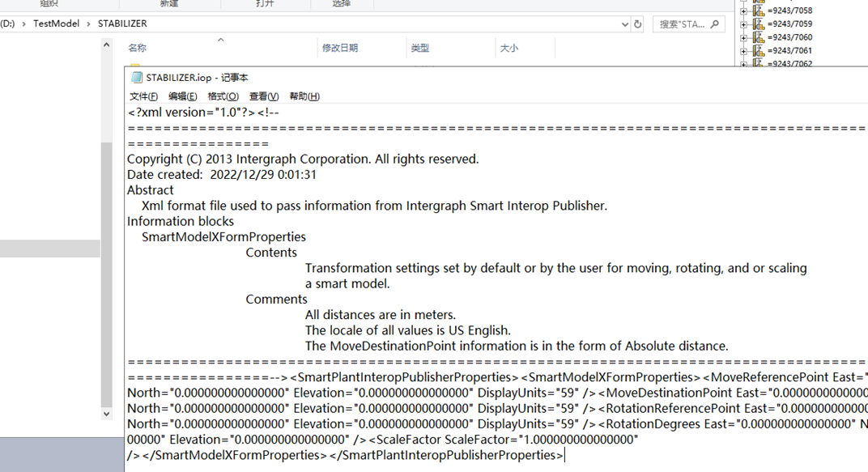Click the Copyright (C) 2013 Intergraph Corporation line
The height and width of the screenshot is (472, 868).
pyautogui.click(x=303, y=159)
